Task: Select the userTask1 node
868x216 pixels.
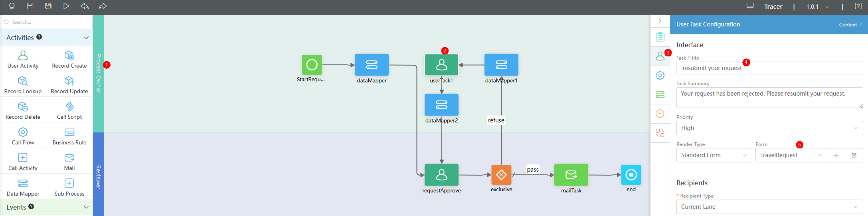Action: [x=441, y=65]
